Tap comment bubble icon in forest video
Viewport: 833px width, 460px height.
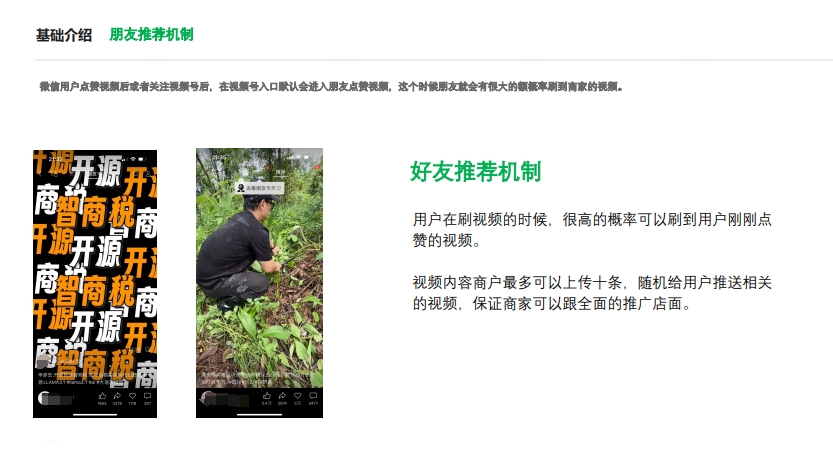pos(313,396)
